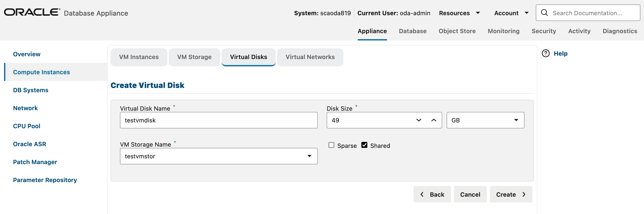This screenshot has width=644, height=214.
Task: Open Oracle ASR from the sidebar
Action: (29, 144)
